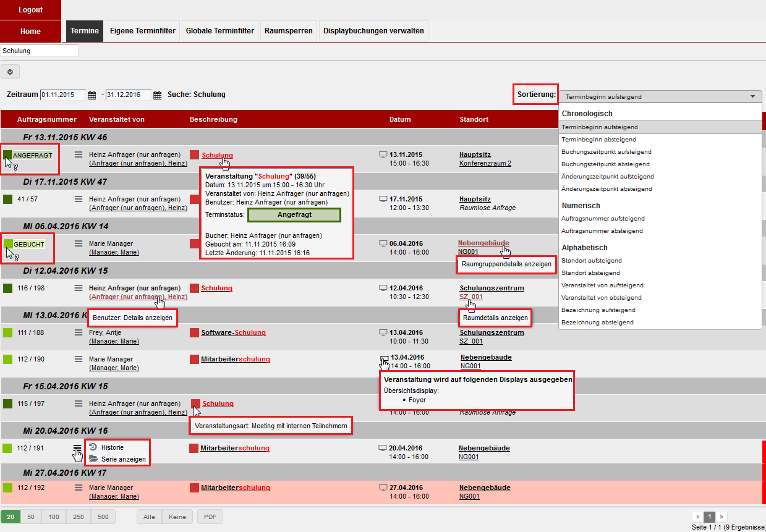Edit the start date field 01.11.2015
The image size is (766, 532).
tap(62, 95)
